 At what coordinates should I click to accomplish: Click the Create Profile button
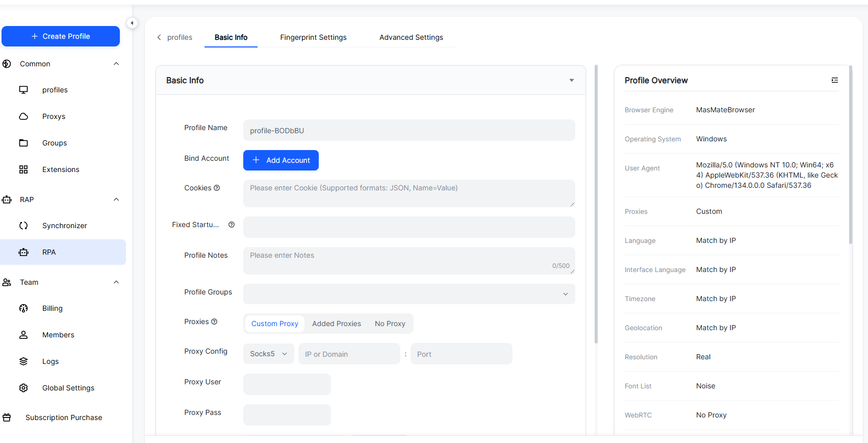[61, 36]
